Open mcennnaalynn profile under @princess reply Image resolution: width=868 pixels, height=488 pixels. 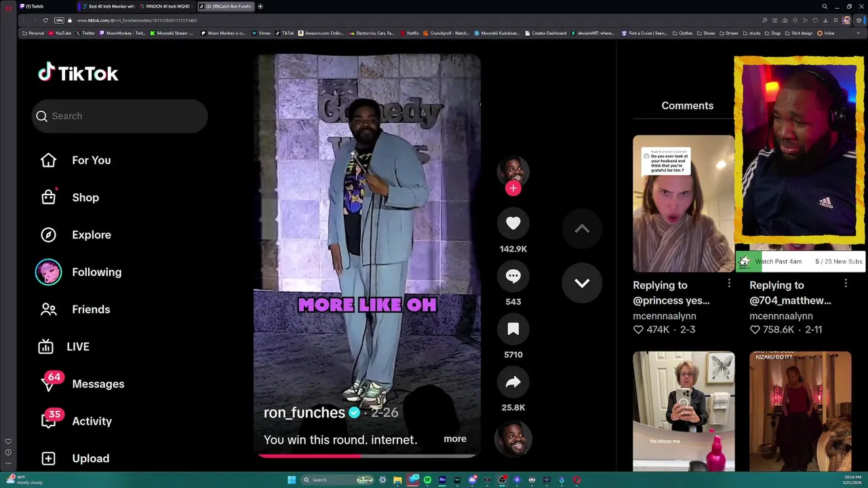tap(665, 316)
